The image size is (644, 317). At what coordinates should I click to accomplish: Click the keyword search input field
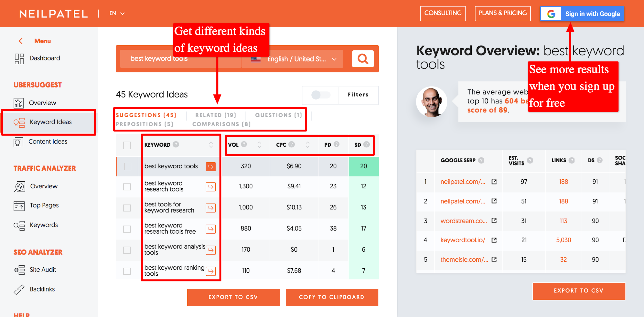click(180, 59)
